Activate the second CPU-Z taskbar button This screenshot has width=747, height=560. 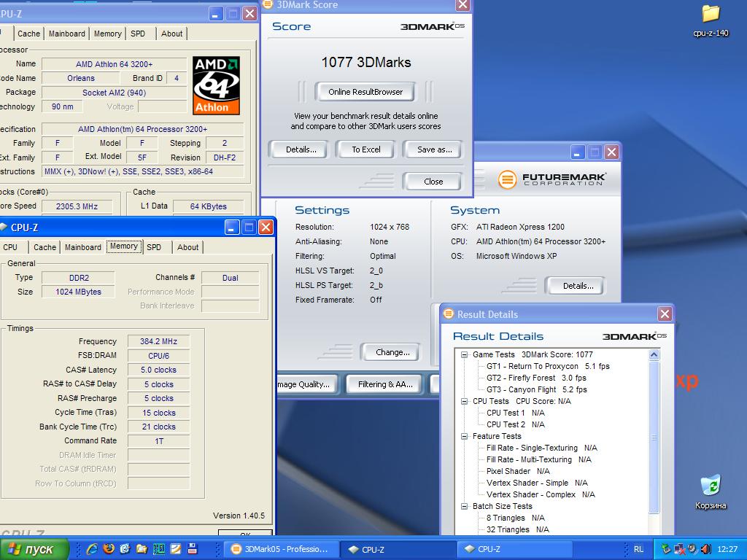click(514, 549)
